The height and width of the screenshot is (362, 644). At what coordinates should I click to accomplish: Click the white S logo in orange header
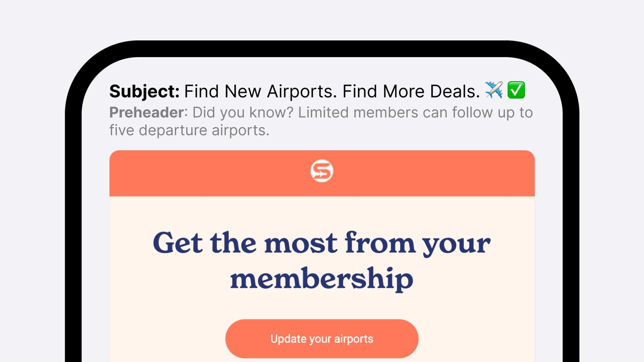(x=322, y=171)
